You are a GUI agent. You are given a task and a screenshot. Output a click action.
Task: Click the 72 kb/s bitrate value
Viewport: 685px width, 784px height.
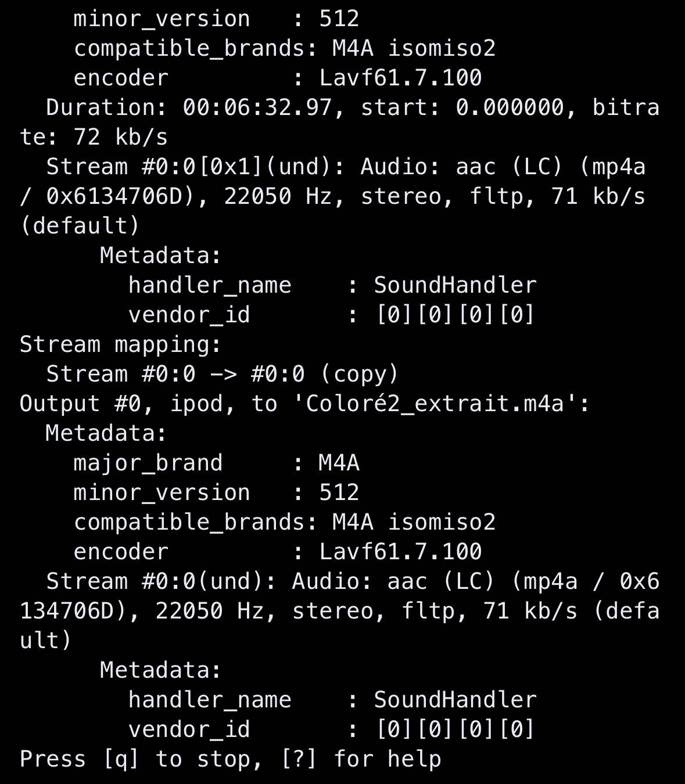coord(121,138)
